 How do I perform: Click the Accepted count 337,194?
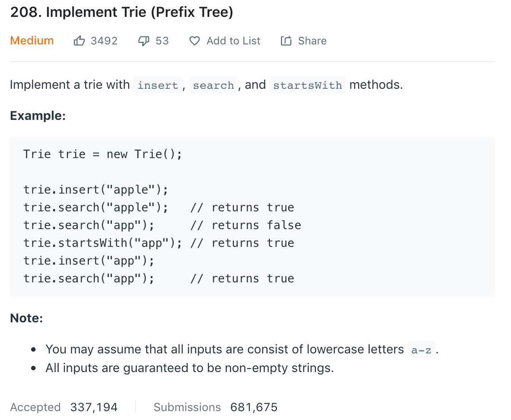[x=94, y=407]
